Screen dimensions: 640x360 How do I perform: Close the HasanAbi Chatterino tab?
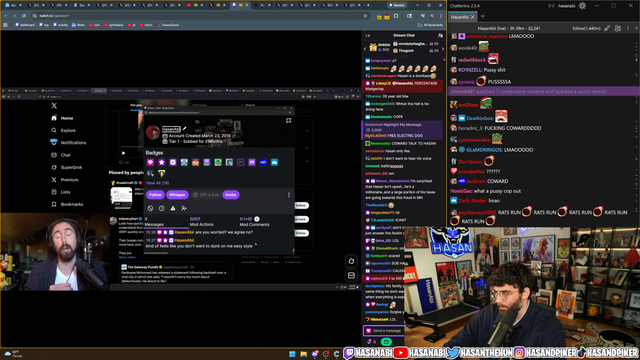pyautogui.click(x=473, y=17)
